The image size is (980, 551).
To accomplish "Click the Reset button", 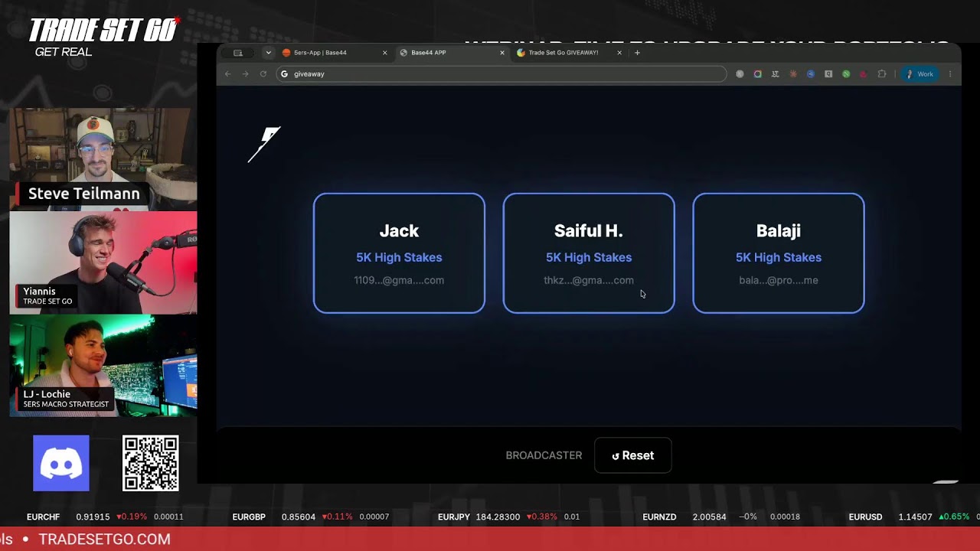I will 632,455.
